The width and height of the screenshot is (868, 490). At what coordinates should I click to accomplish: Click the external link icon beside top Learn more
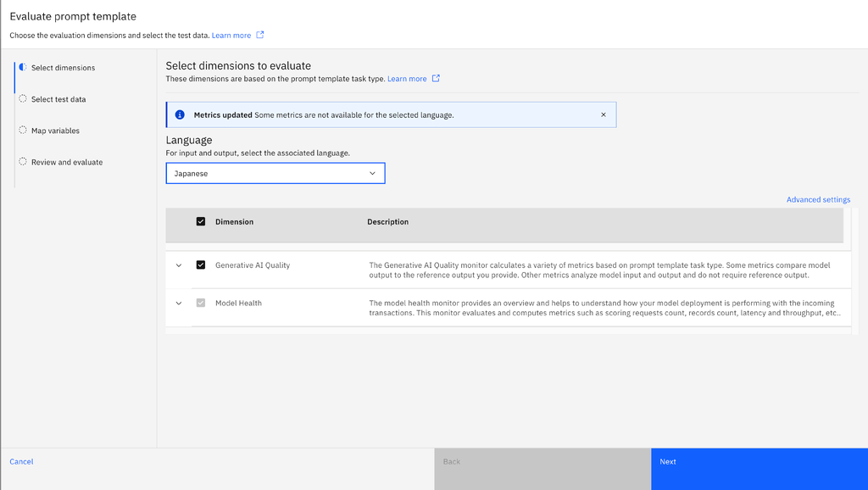coord(259,35)
